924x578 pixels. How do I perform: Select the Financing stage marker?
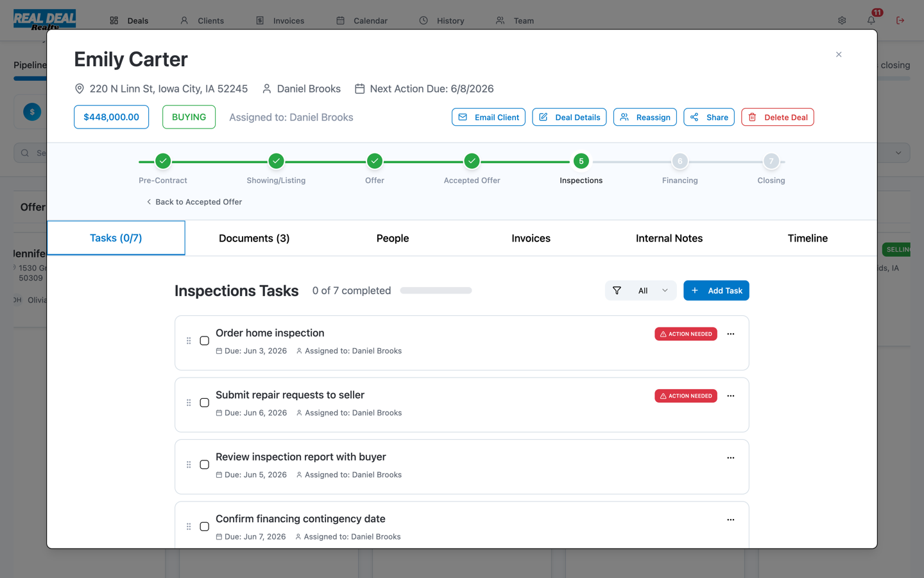click(x=680, y=161)
